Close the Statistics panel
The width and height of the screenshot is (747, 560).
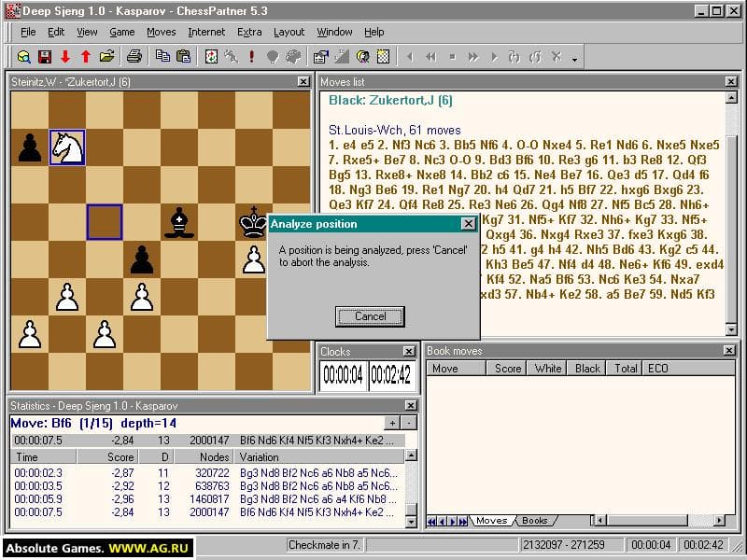pyautogui.click(x=410, y=405)
